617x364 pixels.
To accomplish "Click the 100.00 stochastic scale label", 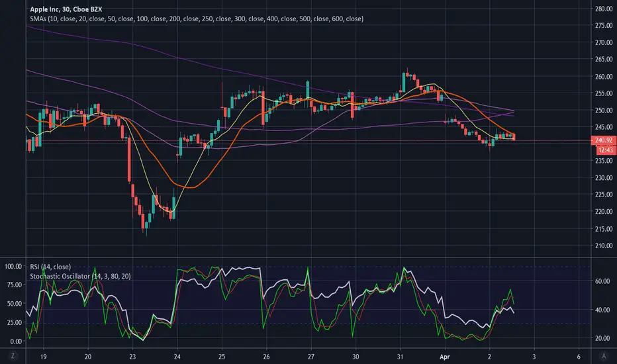I will (13, 267).
